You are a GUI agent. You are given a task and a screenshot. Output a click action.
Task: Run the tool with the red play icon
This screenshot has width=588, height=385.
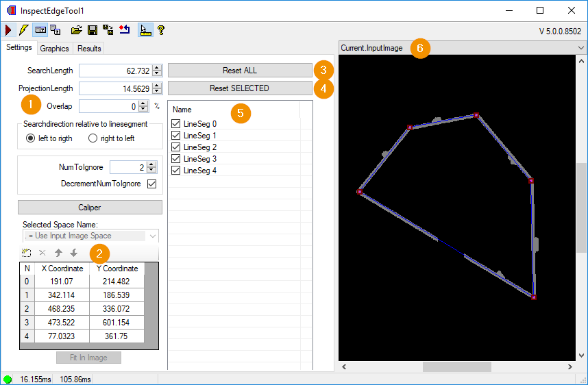tap(8, 30)
